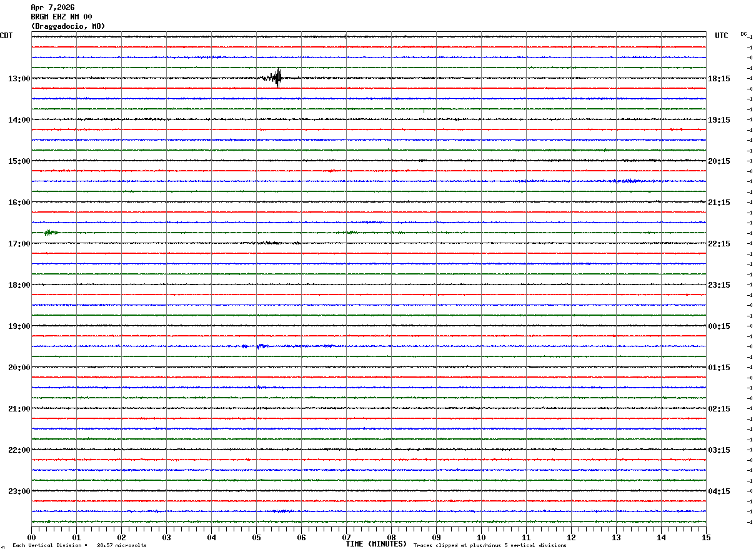Click the 21:15 UTC time label
Screen dimensions: 756x554
[x=719, y=203]
